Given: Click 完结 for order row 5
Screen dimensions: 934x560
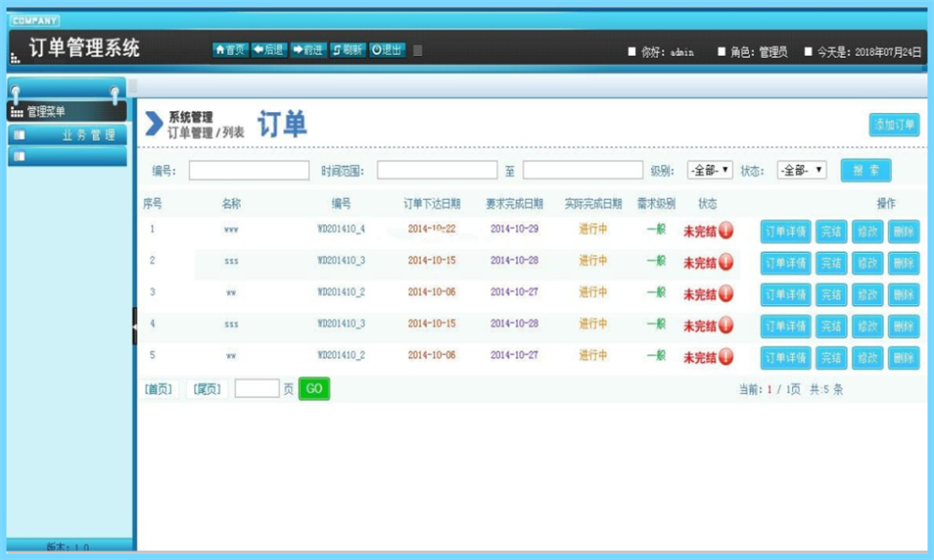Looking at the screenshot, I should tap(831, 357).
